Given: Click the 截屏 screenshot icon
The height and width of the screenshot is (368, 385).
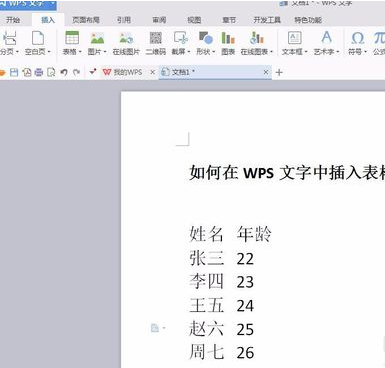Looking at the screenshot, I should pyautogui.click(x=181, y=38).
